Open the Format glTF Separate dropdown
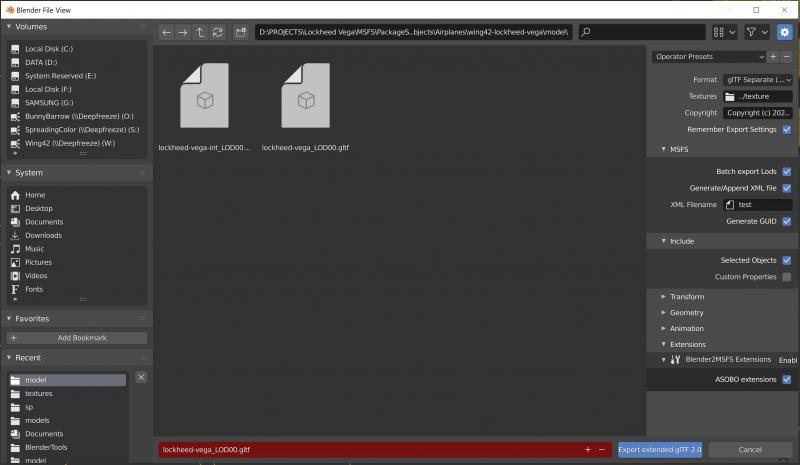Viewport: 800px width, 465px height. pyautogui.click(x=758, y=80)
